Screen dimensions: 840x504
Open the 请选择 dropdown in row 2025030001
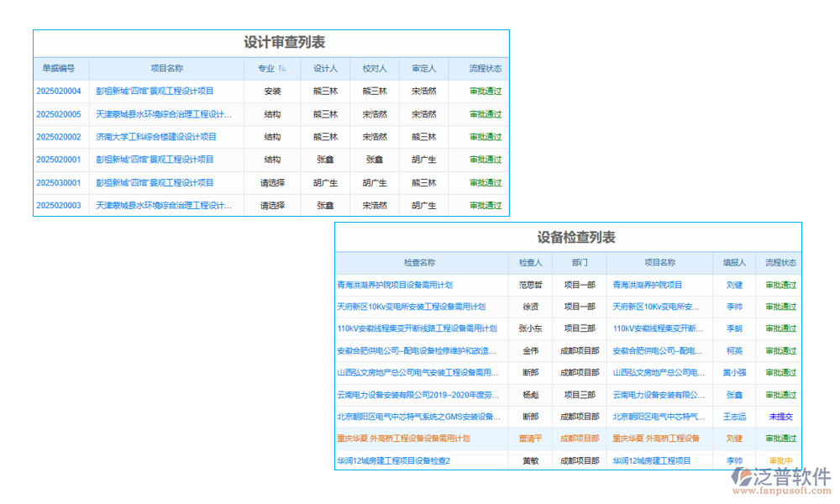(273, 182)
